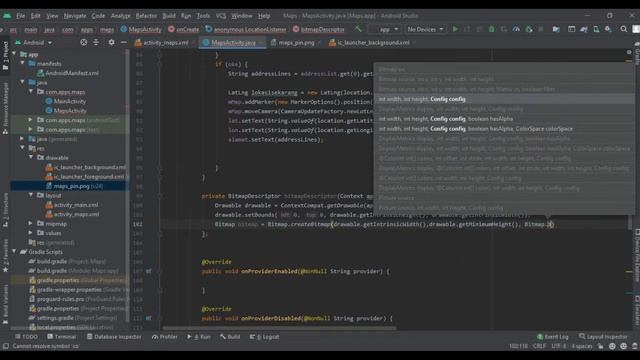Click bitmapDescriptor breadcrumb in navigation bar
This screenshot has height=360, width=640.
pyautogui.click(x=318, y=29)
